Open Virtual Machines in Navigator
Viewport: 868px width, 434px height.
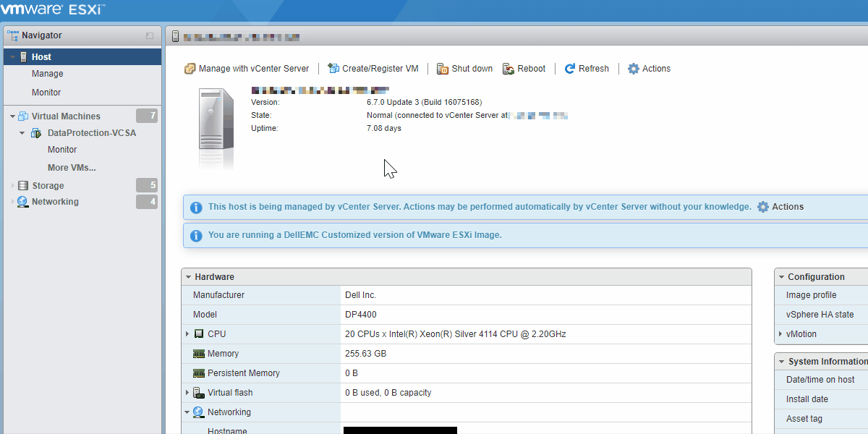coord(66,116)
